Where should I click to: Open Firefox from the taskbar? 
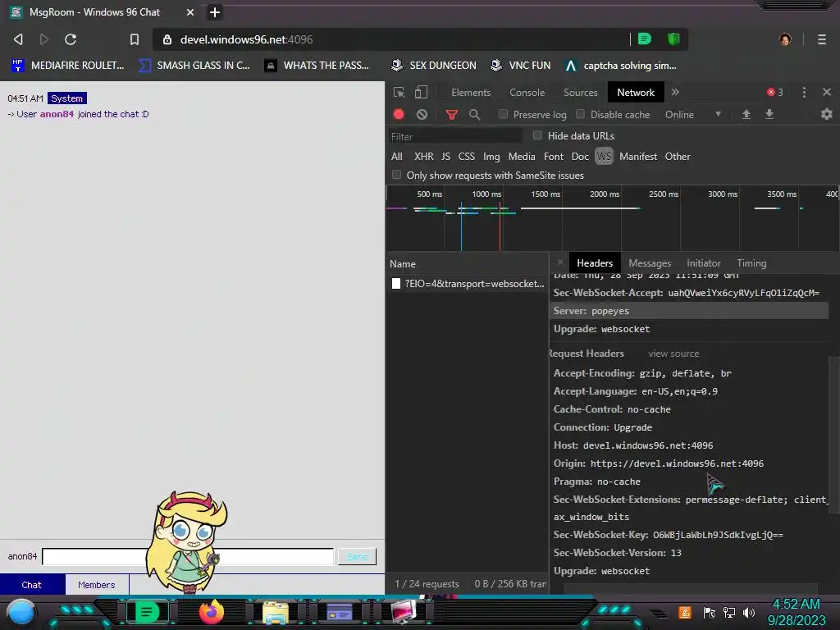[x=212, y=612]
